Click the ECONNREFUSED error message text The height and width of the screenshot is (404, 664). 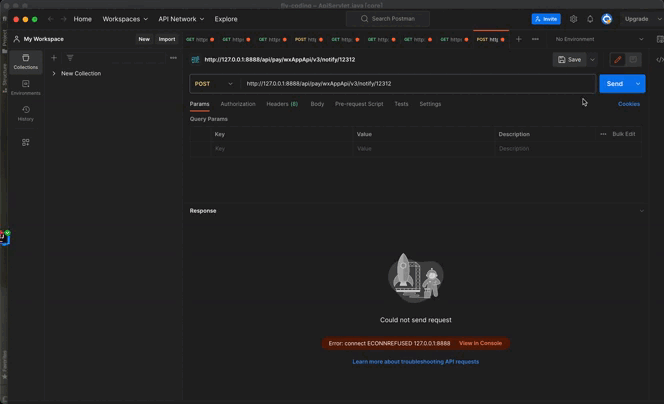pyautogui.click(x=389, y=343)
